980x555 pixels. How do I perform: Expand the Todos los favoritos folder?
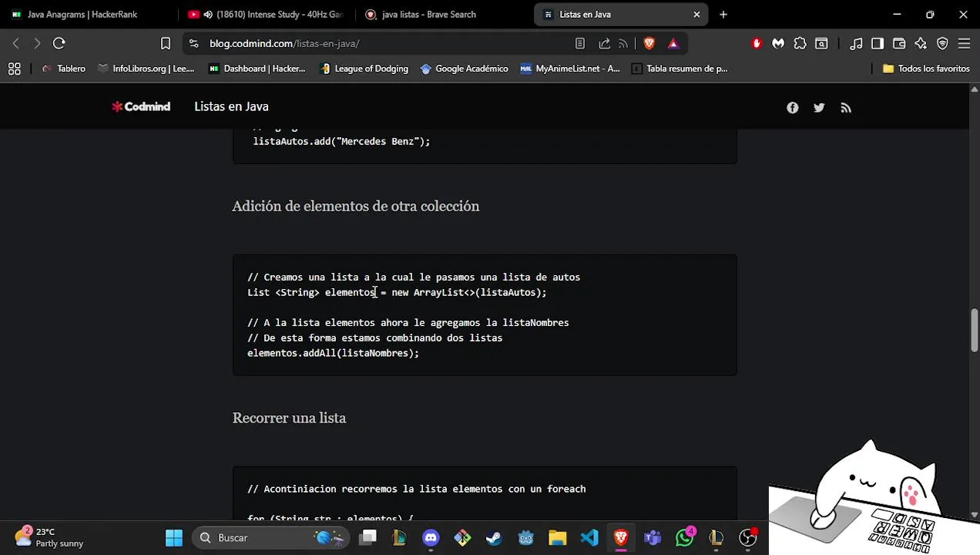[926, 69]
